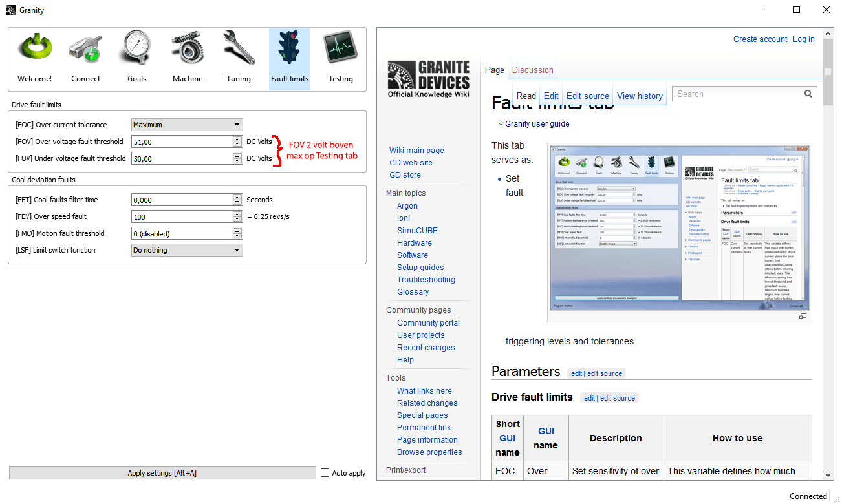The height and width of the screenshot is (504, 842).
Task: Select the Edit tab in wiki
Action: (551, 96)
